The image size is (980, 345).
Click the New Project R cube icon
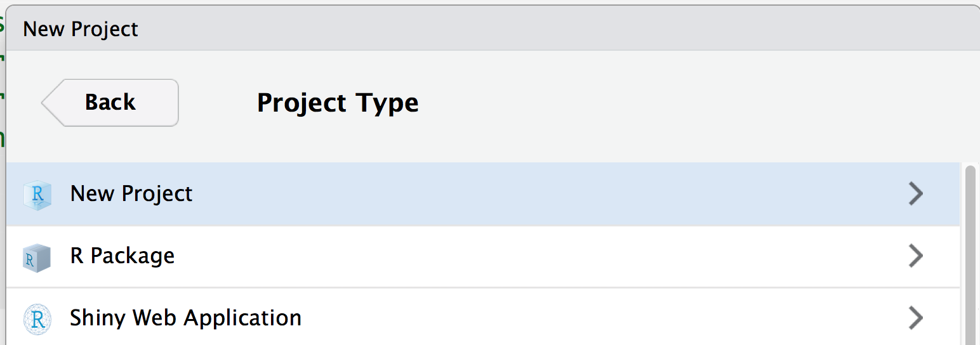[37, 194]
